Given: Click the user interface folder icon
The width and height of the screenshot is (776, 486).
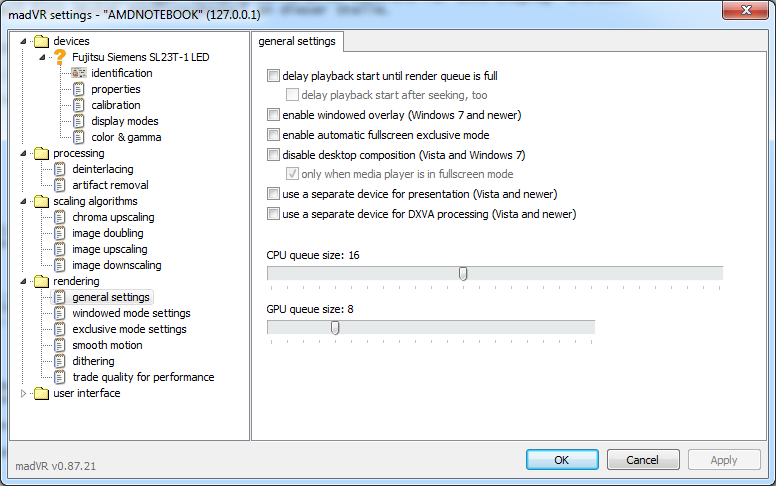Looking at the screenshot, I should click(x=41, y=393).
